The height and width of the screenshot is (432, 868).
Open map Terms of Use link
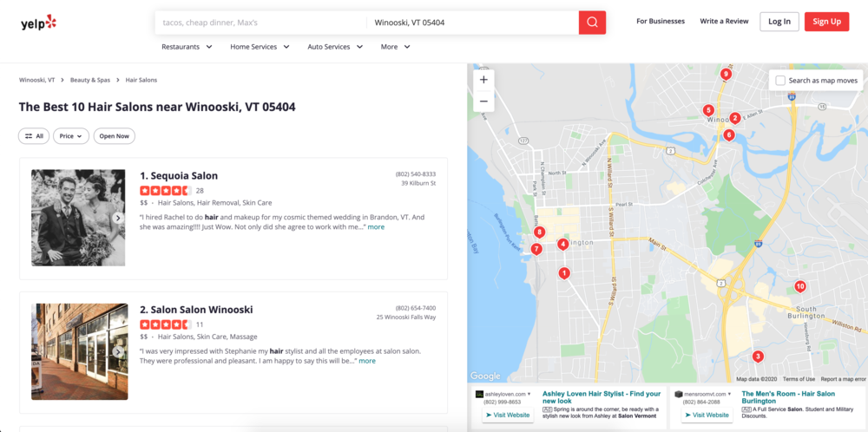[x=799, y=379]
